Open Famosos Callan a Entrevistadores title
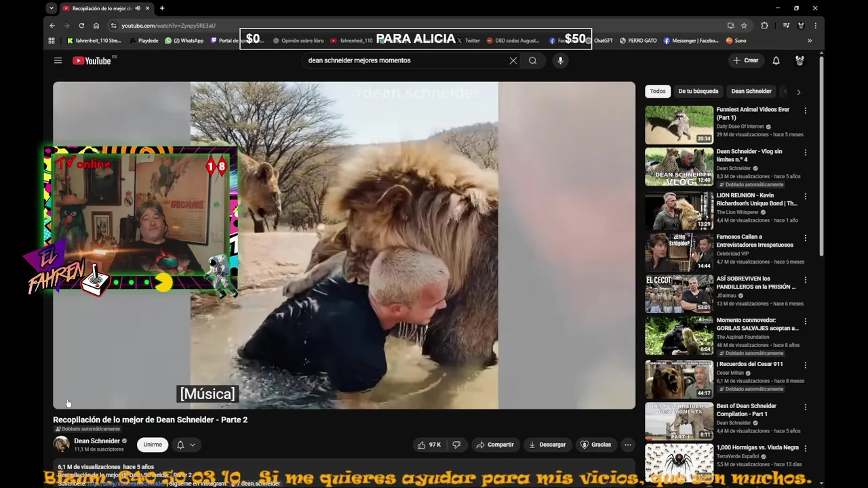868x488 pixels. pyautogui.click(x=755, y=241)
